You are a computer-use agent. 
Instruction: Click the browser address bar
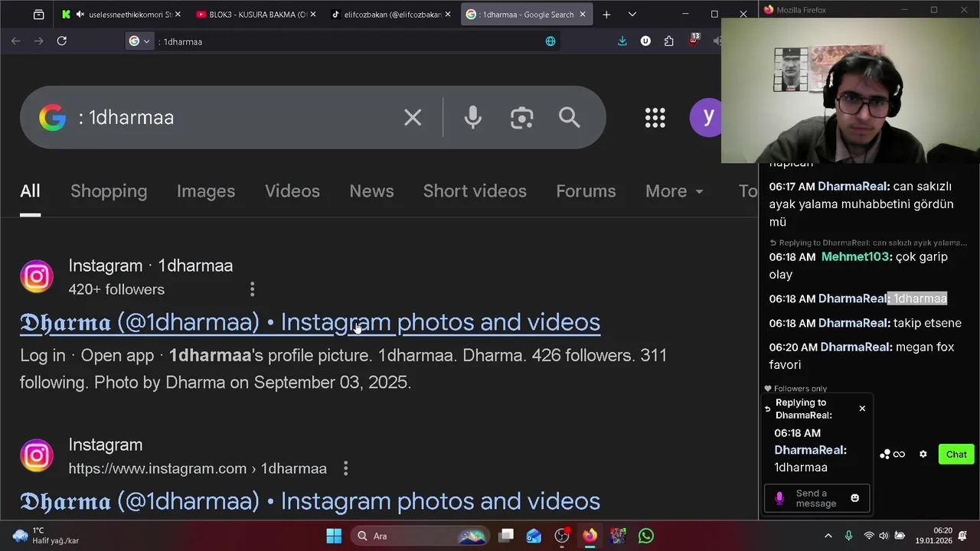point(345,41)
